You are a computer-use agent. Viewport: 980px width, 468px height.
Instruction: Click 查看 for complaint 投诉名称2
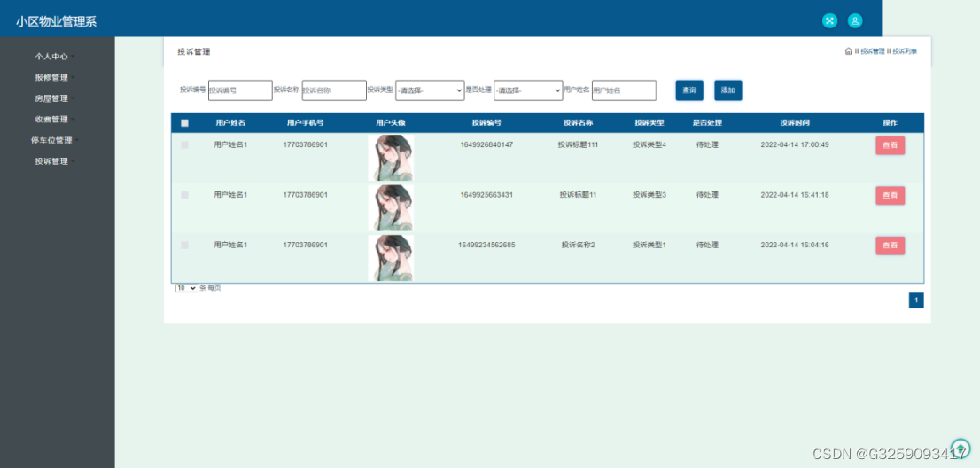[890, 246]
